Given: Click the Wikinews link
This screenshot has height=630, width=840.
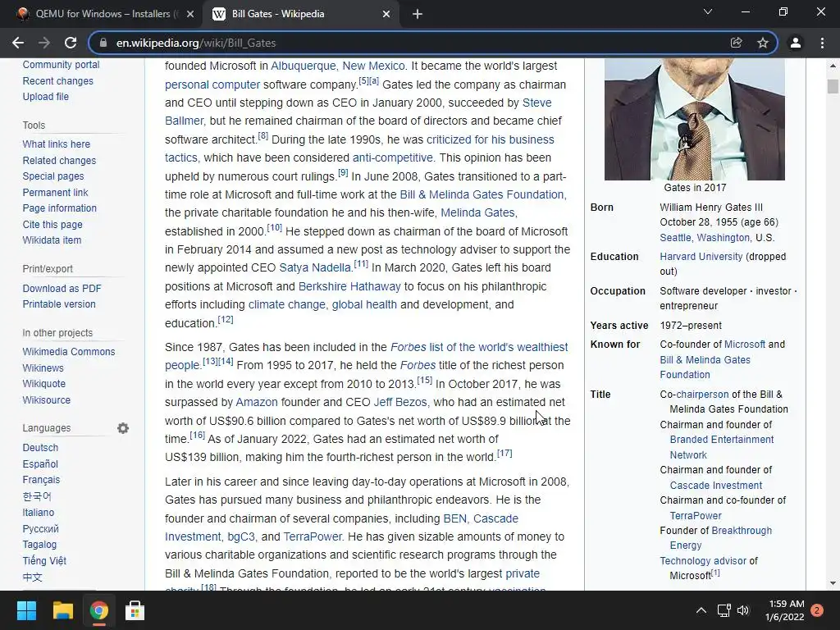Looking at the screenshot, I should (43, 368).
